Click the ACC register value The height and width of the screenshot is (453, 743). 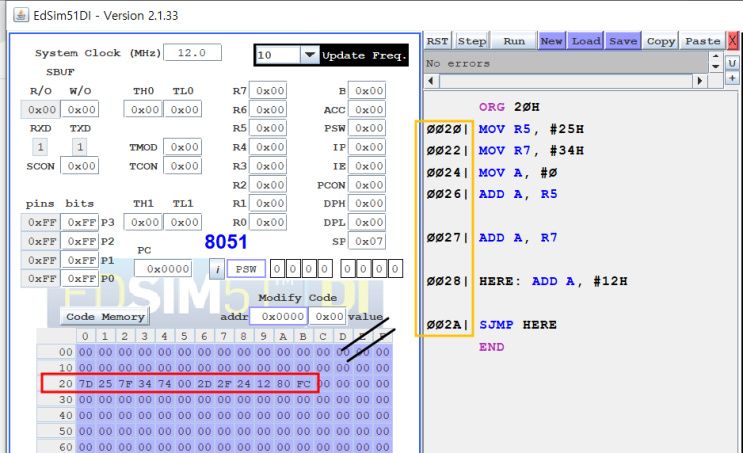coord(367,109)
